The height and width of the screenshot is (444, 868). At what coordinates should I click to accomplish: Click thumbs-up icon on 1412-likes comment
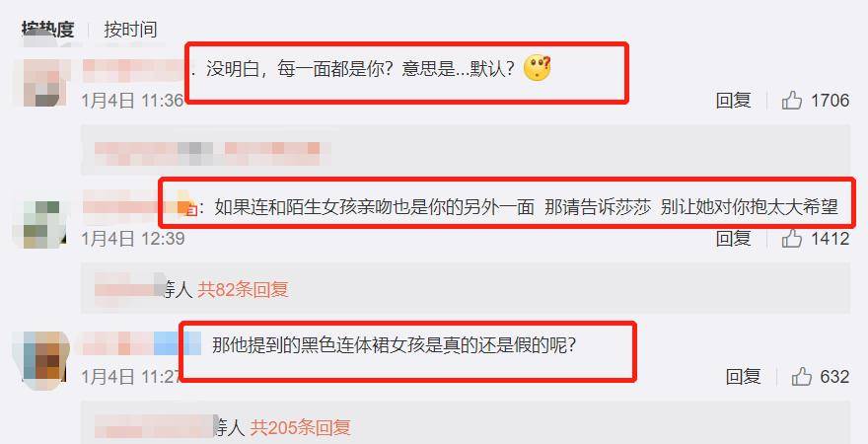pyautogui.click(x=792, y=239)
